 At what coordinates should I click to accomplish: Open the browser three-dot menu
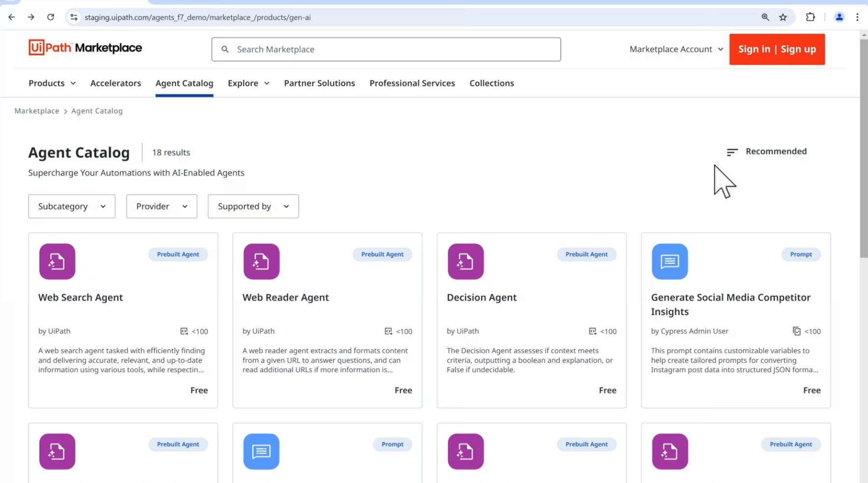858,17
